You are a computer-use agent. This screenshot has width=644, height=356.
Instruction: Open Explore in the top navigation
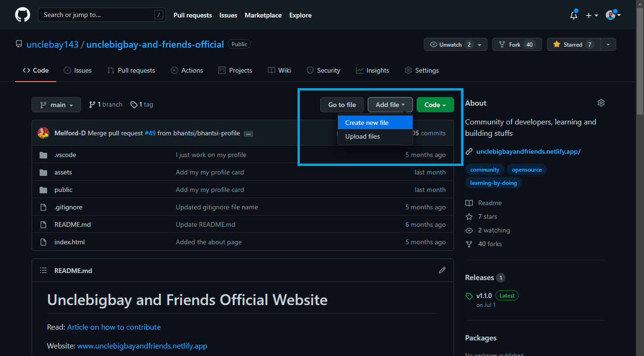(300, 15)
